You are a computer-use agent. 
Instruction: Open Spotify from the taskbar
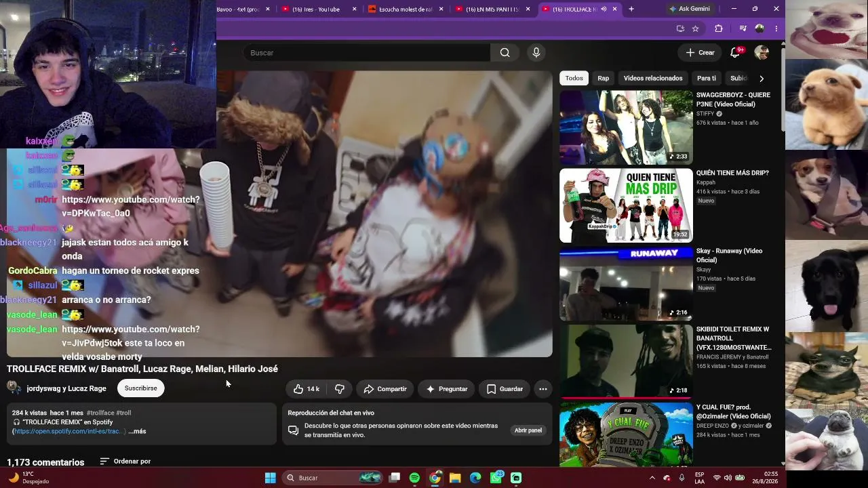[x=414, y=478]
